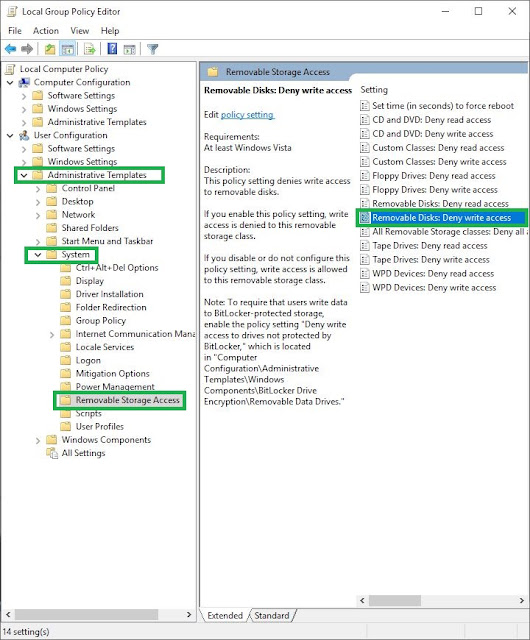Click the All Settings tree icon
This screenshot has width=530, height=640.
pos(52,453)
